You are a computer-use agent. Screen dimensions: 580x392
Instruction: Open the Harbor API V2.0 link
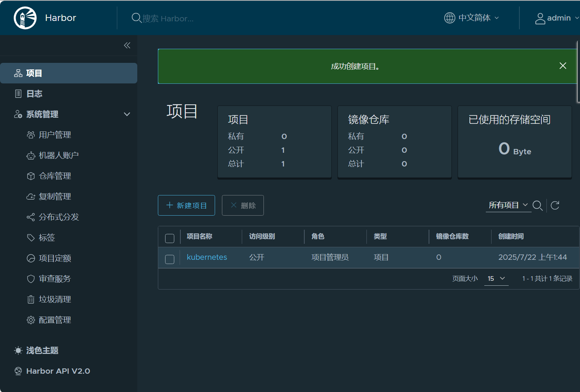click(x=58, y=371)
